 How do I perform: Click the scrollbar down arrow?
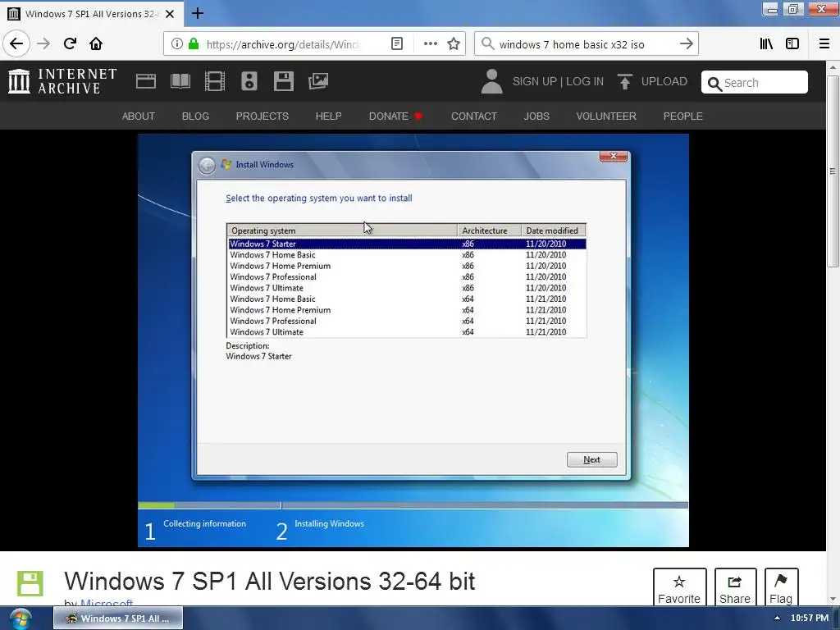coord(833,599)
